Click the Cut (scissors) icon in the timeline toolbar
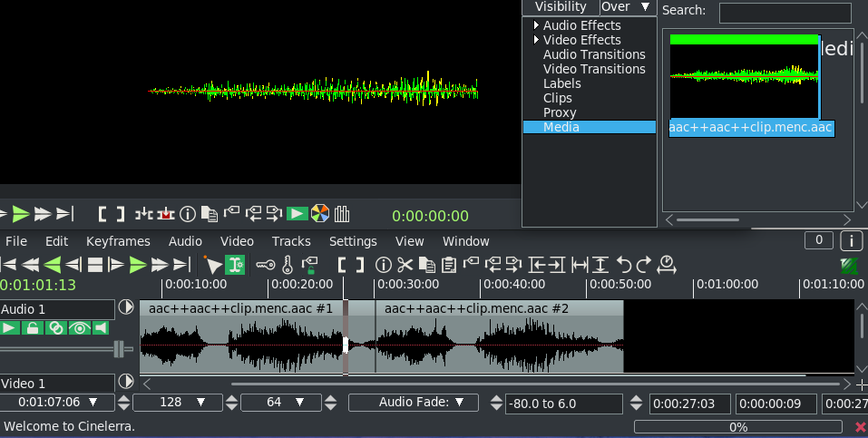This screenshot has width=868, height=438. [x=405, y=265]
